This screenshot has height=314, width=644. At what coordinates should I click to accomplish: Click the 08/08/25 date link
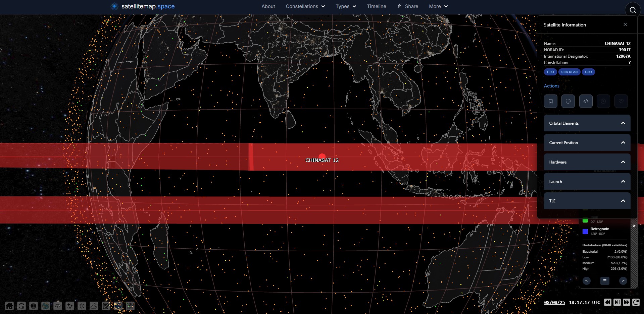click(x=554, y=302)
